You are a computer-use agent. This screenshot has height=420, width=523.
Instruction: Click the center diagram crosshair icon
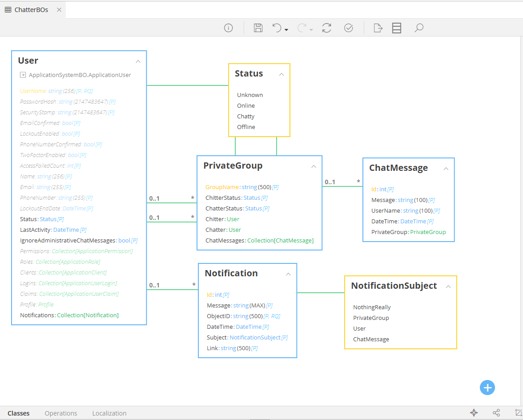tap(474, 413)
